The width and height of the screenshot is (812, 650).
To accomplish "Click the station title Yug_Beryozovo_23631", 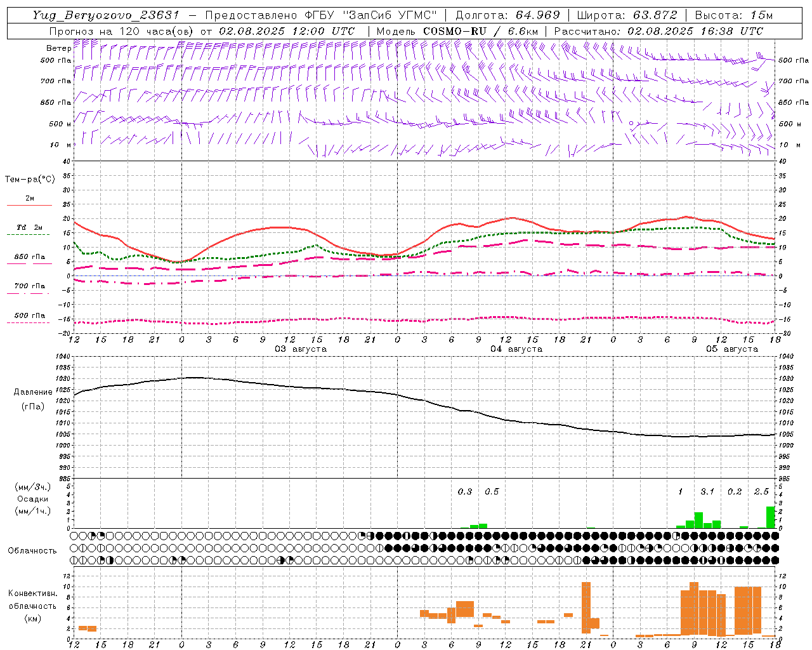I will (x=106, y=15).
